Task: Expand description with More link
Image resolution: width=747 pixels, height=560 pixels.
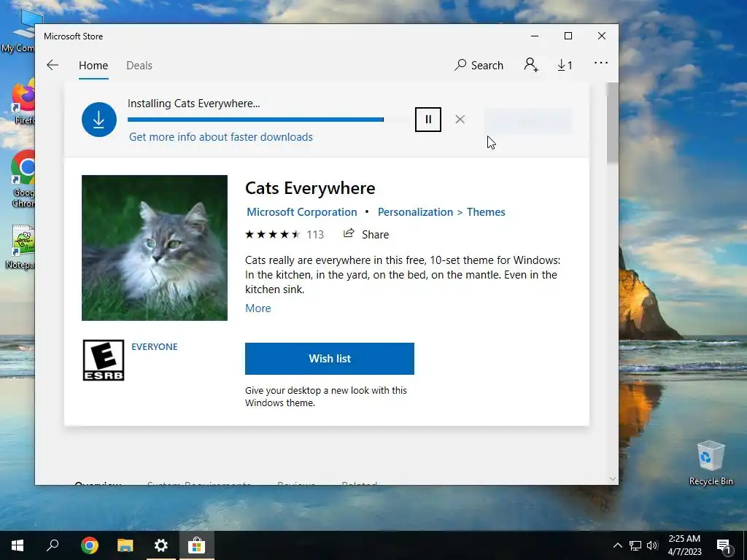Action: (258, 308)
